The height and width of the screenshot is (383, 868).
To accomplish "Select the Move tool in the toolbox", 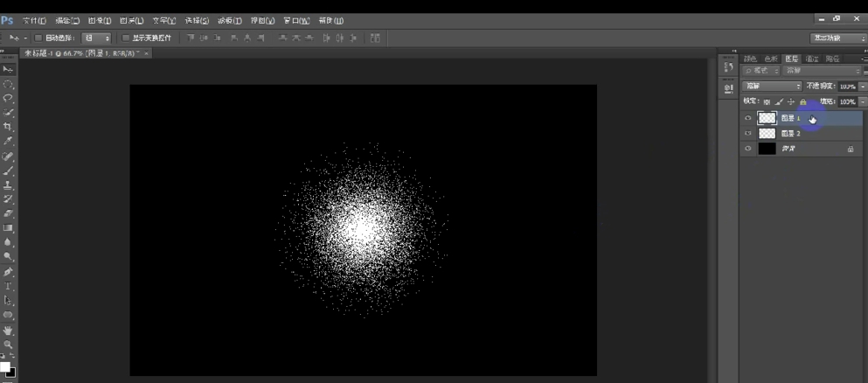I will [8, 69].
